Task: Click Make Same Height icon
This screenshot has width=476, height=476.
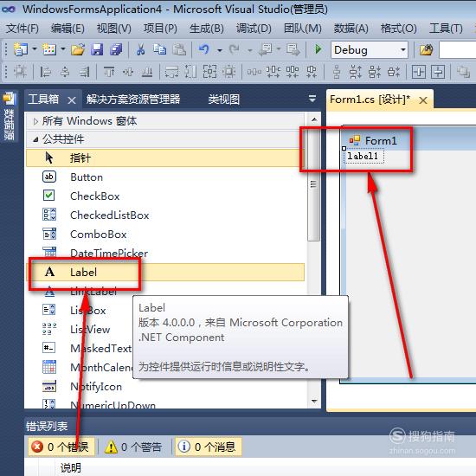Action: [x=190, y=72]
